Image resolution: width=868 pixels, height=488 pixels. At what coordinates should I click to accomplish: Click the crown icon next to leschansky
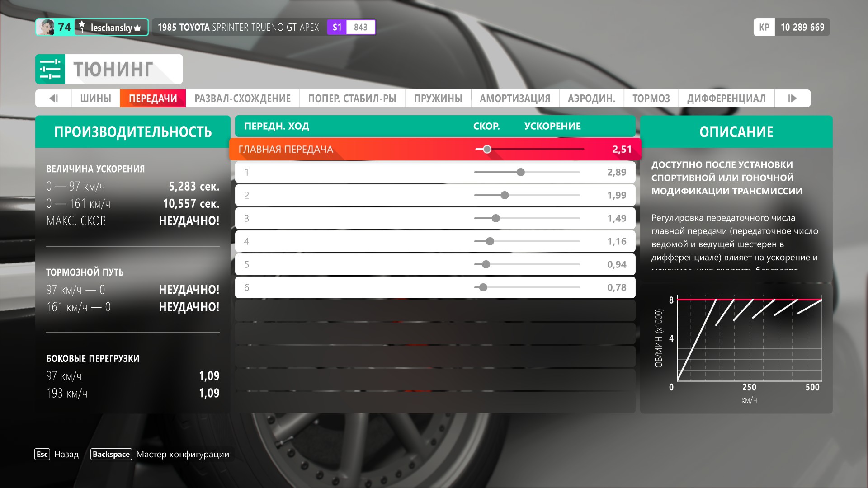point(138,28)
